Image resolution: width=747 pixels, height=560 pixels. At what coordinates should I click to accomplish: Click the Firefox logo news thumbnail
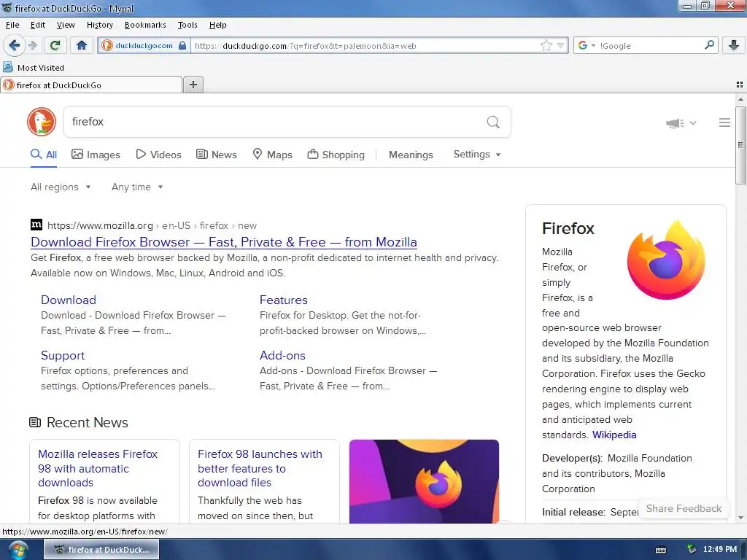coord(424,481)
